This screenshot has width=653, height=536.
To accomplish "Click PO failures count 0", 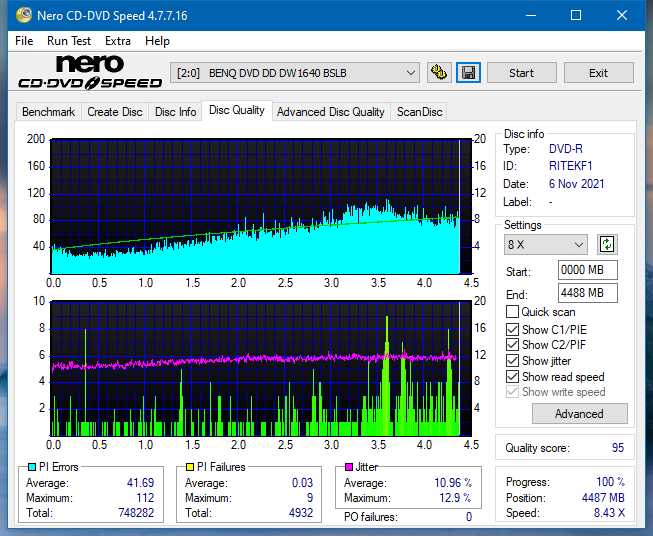I will coord(469,517).
